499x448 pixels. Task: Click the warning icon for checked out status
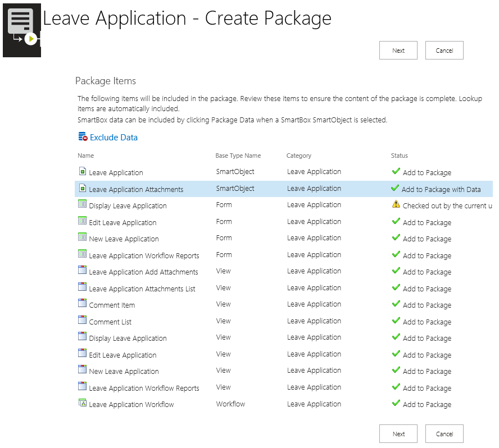pos(396,205)
